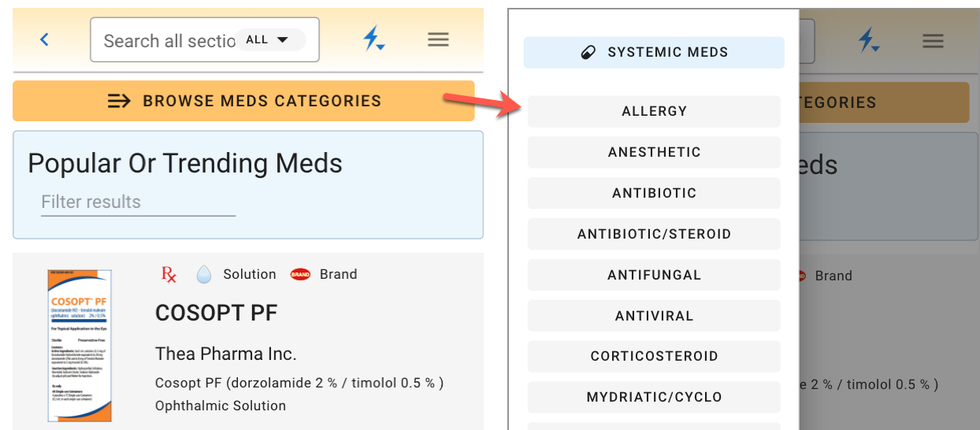Choose the Antibiotic category
Screen dimensions: 980x430
coord(654,193)
